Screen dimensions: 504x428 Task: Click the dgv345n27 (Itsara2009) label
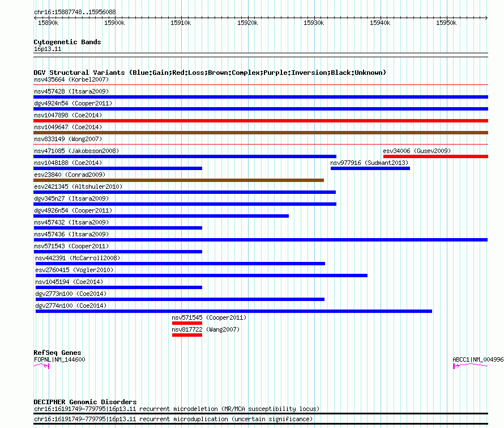[71, 198]
